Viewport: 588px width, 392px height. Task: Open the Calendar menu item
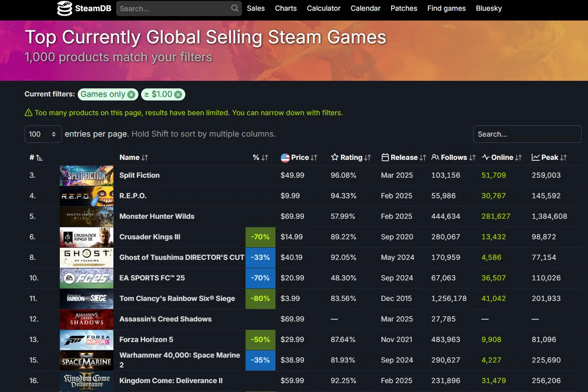click(x=366, y=8)
